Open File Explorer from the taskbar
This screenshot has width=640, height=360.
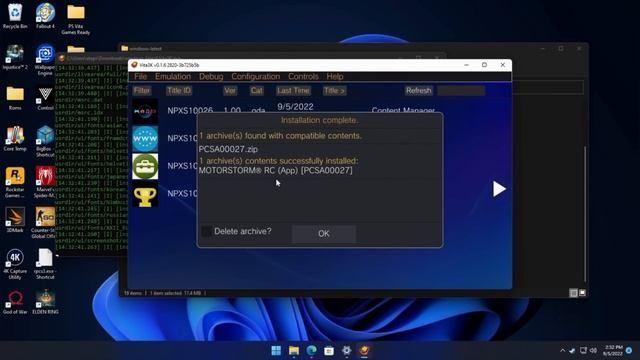tap(294, 351)
